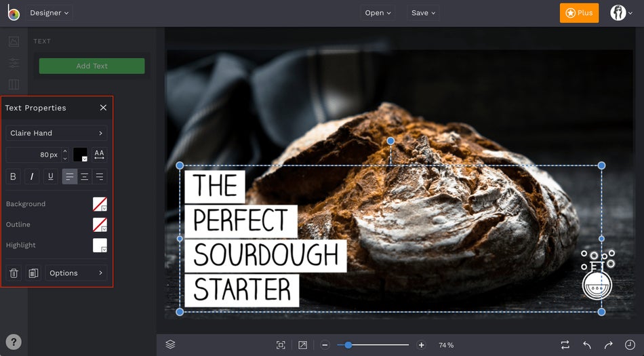Image resolution: width=644 pixels, height=356 pixels.
Task: Click the bottom-left text box corner handle
Action: point(180,312)
